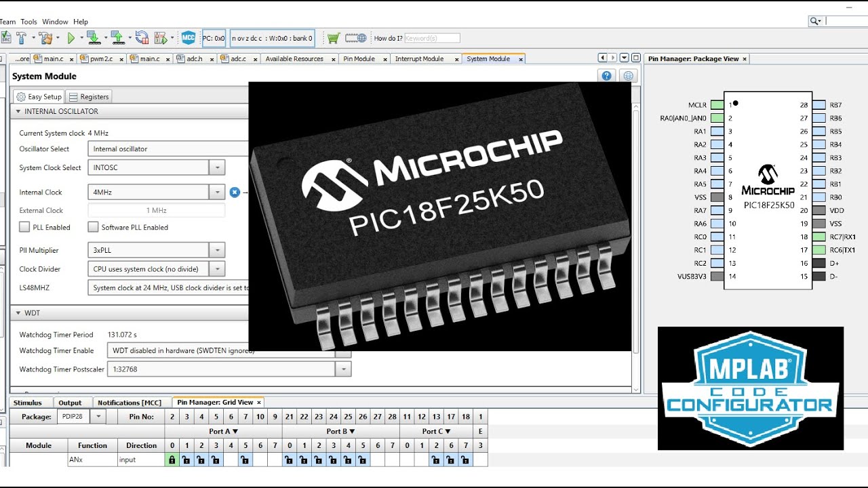Open the editor tab list dropdown arrow
This screenshot has width=868, height=488.
click(625, 58)
